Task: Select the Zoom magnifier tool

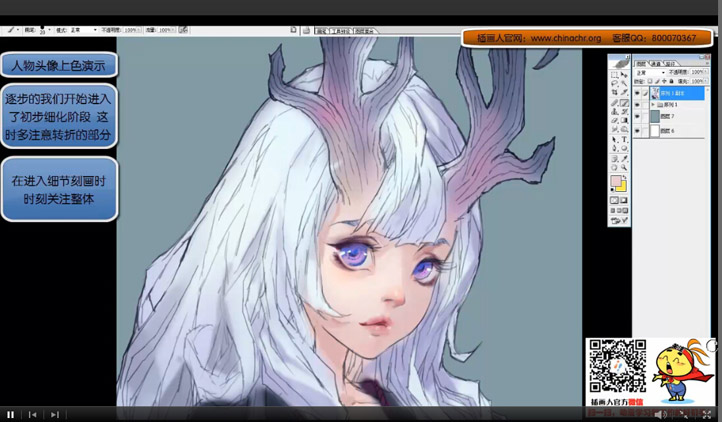Action: pyautogui.click(x=624, y=168)
